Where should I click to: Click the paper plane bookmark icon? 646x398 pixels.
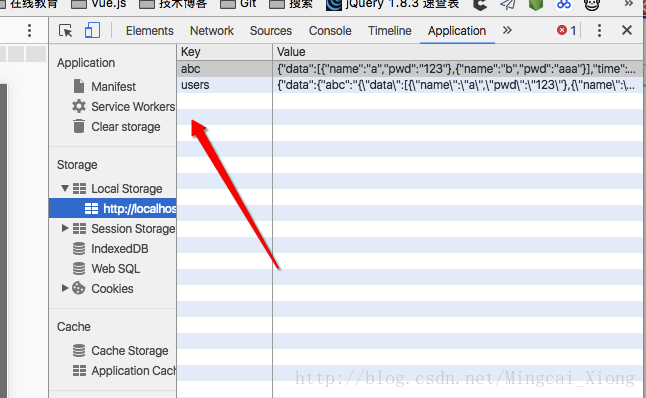[x=508, y=4]
